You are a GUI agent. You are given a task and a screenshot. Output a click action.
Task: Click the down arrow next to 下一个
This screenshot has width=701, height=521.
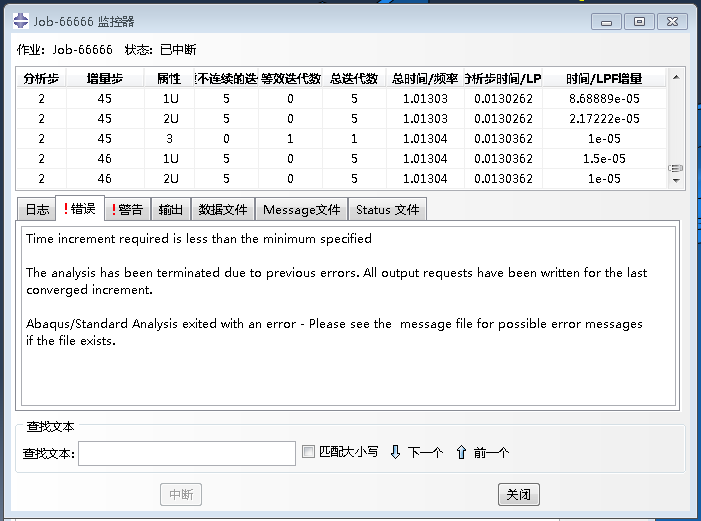[395, 452]
